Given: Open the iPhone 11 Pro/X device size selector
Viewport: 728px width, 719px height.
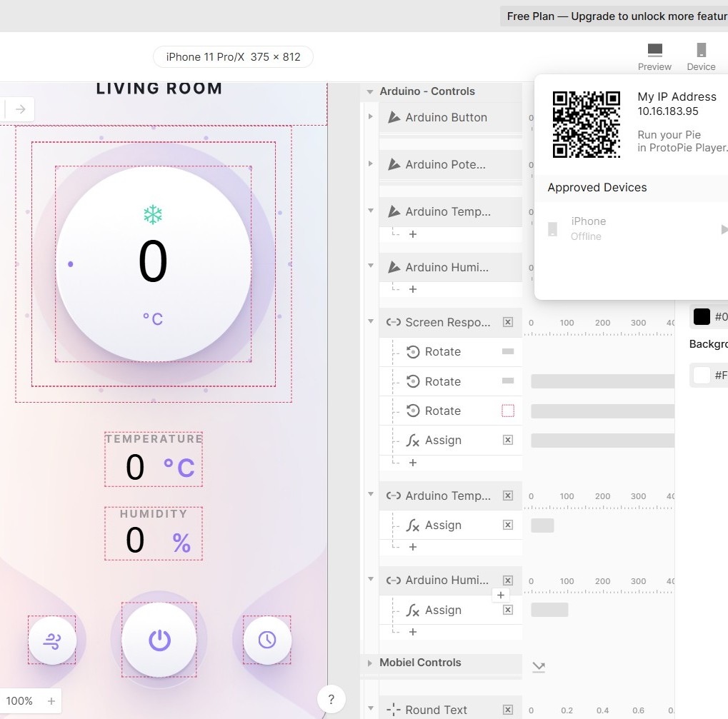Looking at the screenshot, I should pyautogui.click(x=233, y=56).
